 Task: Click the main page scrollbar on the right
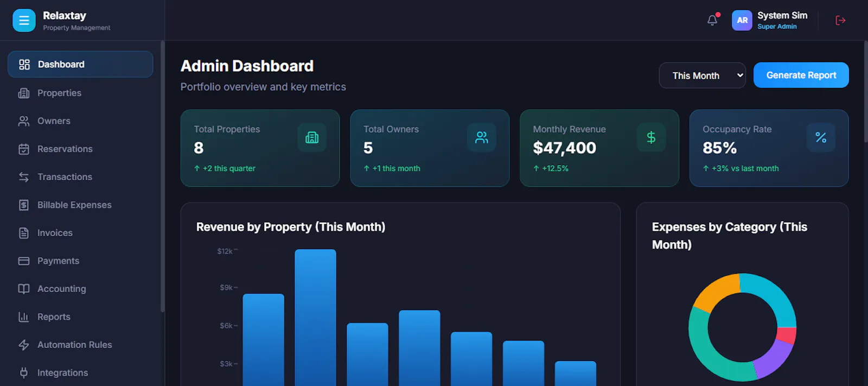(x=866, y=92)
